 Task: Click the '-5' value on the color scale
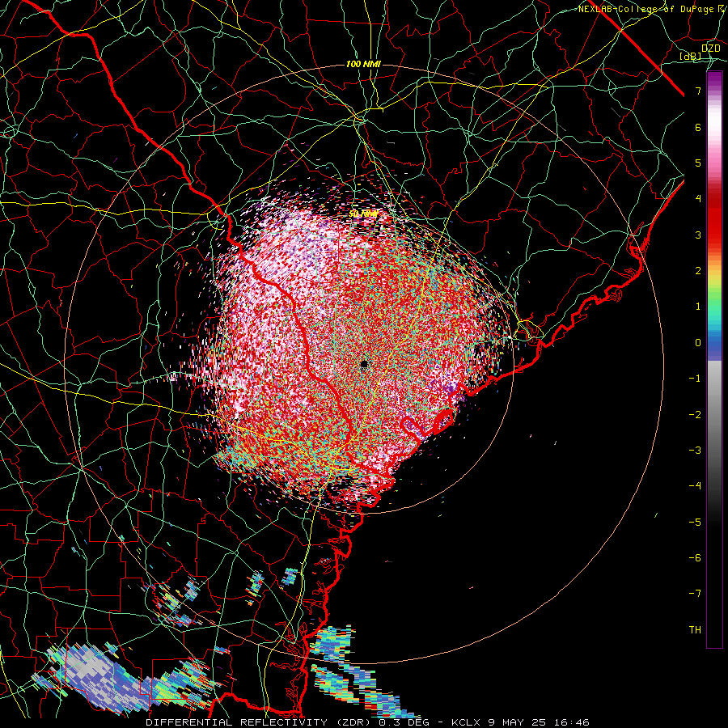point(695,522)
